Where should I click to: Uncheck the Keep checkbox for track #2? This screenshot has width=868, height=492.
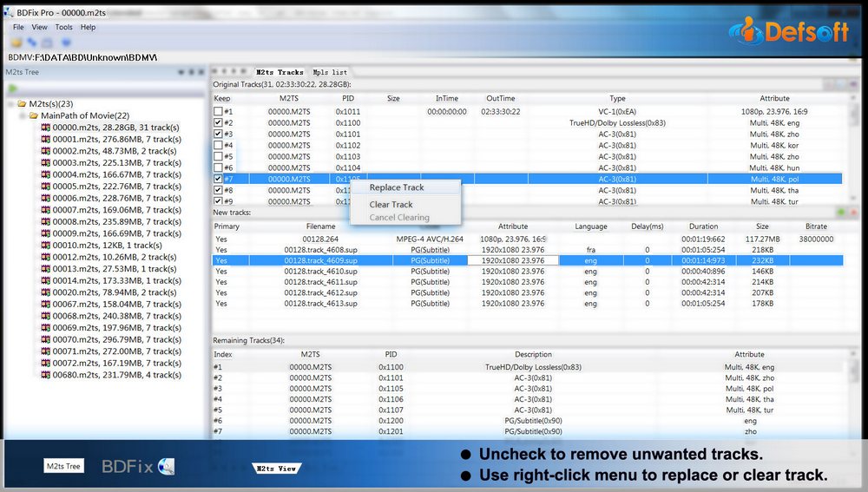(218, 123)
